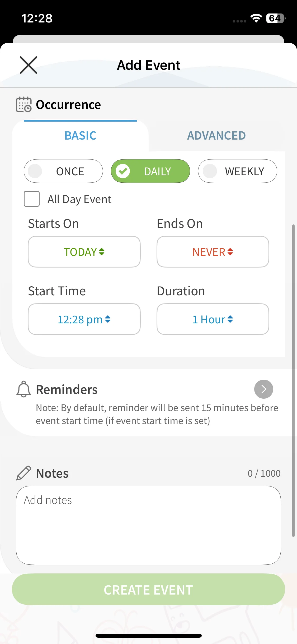Screen dimensions: 297x644
Task: Click the vertical scrollbar on right edge
Action: click(x=293, y=381)
